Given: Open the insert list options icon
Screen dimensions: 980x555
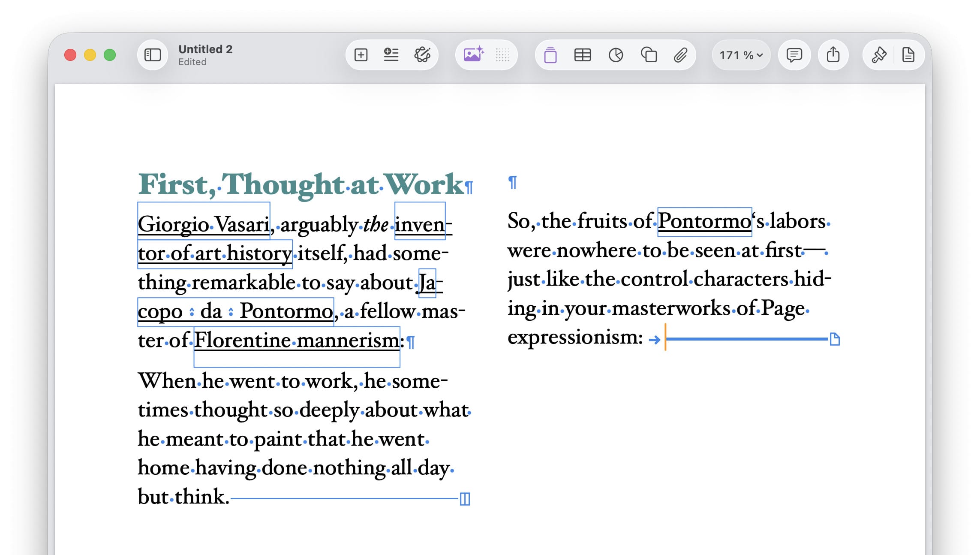Looking at the screenshot, I should pyautogui.click(x=391, y=55).
